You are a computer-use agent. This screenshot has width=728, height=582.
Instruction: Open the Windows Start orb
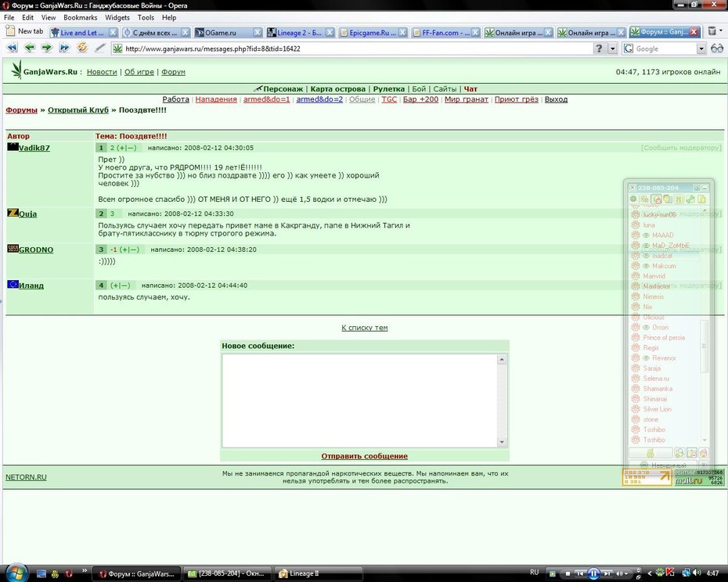16,573
